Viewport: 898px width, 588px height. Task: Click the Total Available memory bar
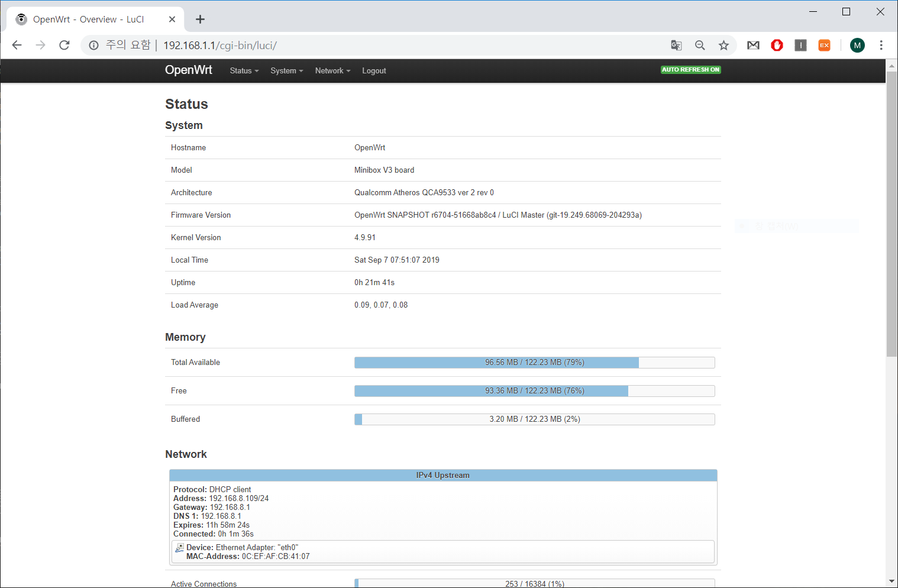pyautogui.click(x=535, y=363)
